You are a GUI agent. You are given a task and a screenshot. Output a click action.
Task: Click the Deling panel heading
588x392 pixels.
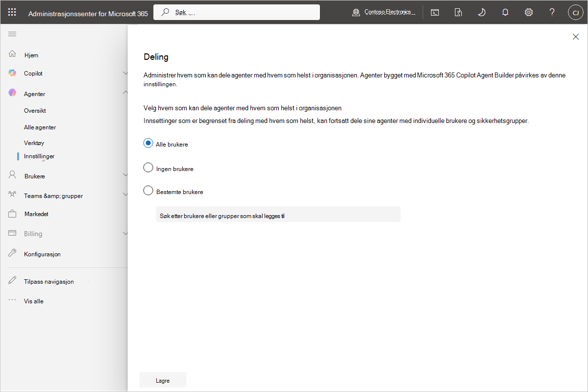156,57
